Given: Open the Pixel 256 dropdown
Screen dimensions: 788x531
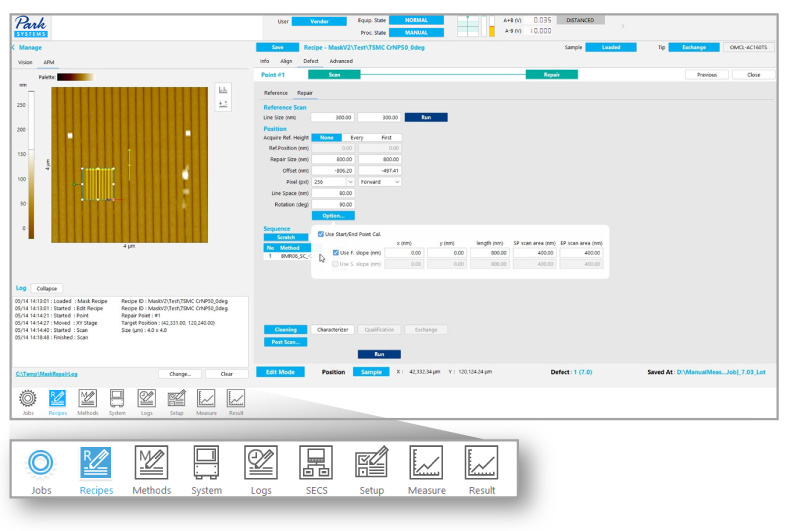Looking at the screenshot, I should coord(333,182).
